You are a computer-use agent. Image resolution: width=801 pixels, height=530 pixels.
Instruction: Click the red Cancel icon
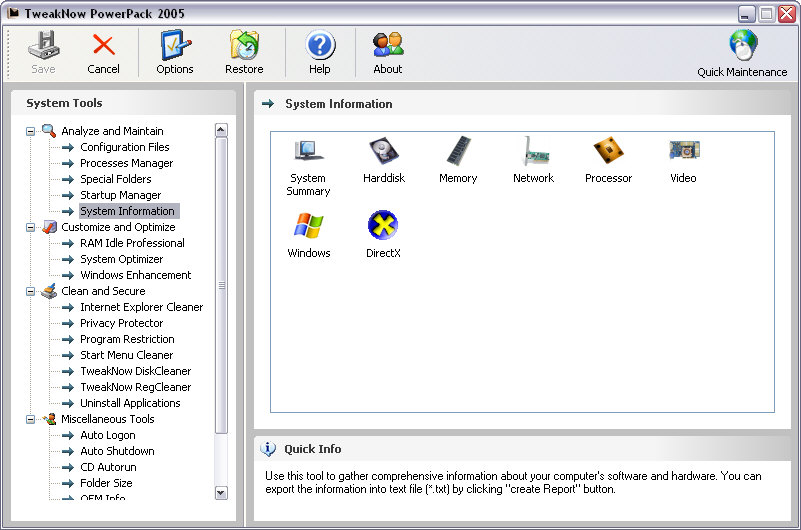click(104, 45)
